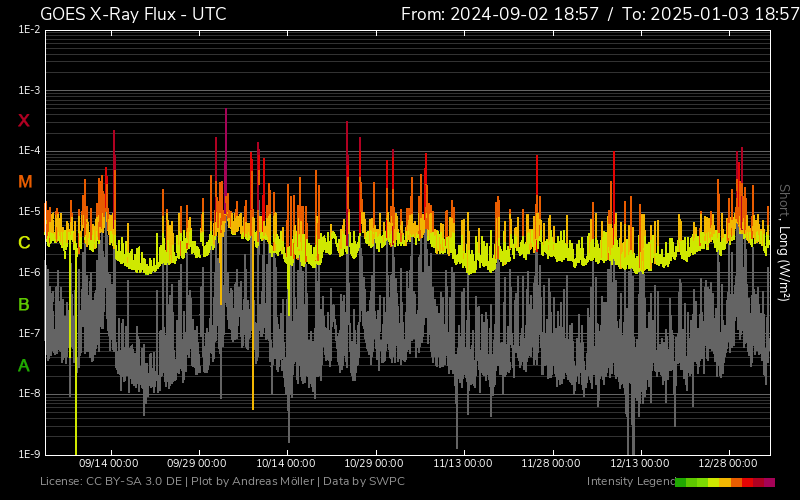The width and height of the screenshot is (800, 500).
Task: Select the green B flare class label
Action: [24, 304]
